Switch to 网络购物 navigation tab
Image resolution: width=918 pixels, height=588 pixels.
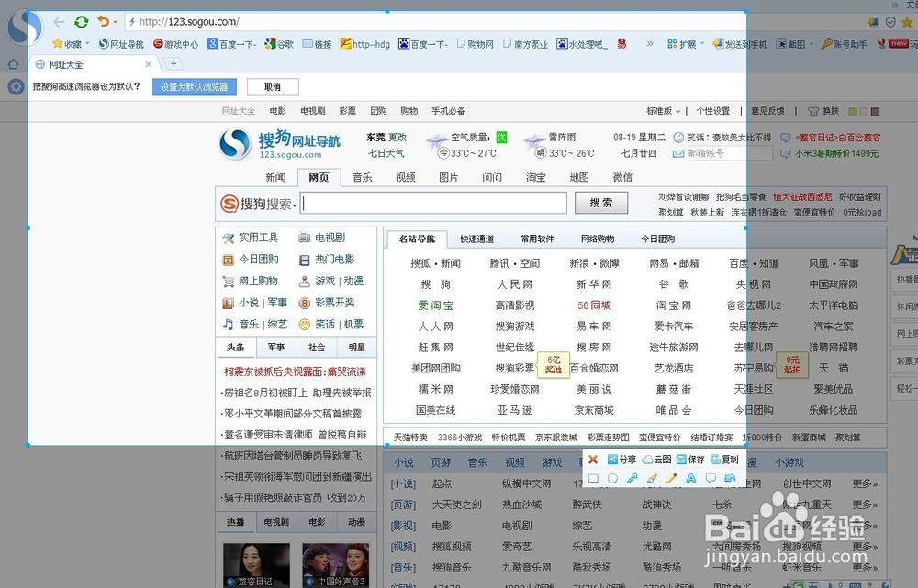coord(598,239)
